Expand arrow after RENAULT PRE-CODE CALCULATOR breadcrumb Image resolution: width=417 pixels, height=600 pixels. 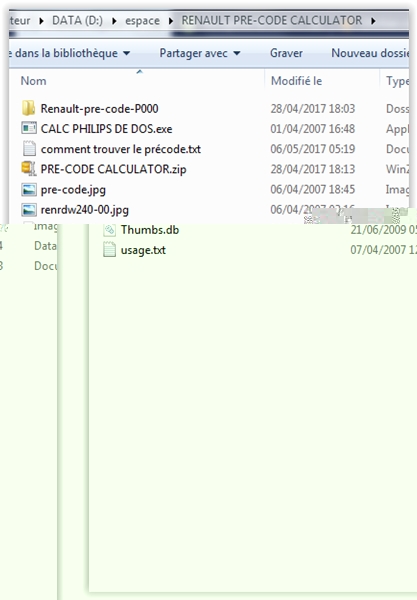click(373, 20)
